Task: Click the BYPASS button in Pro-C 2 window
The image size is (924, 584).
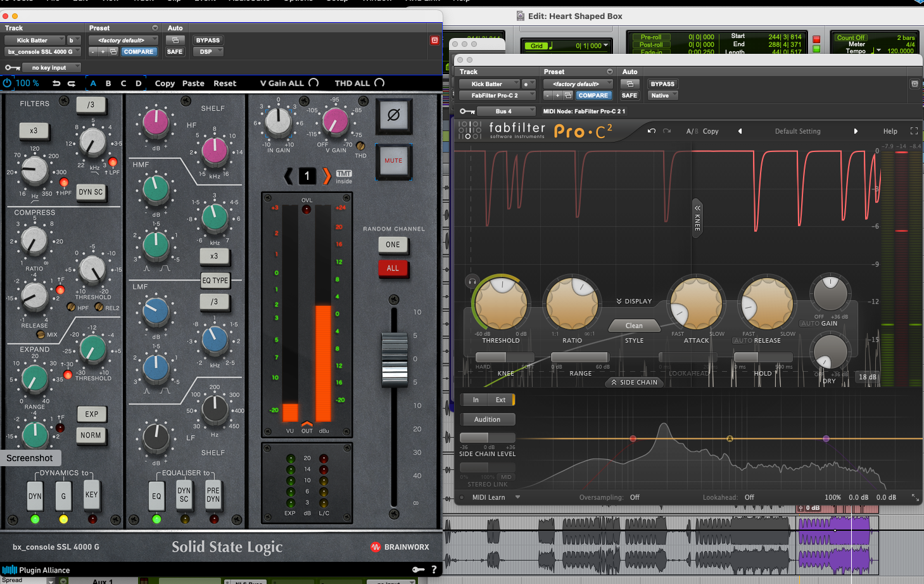Action: coord(662,84)
